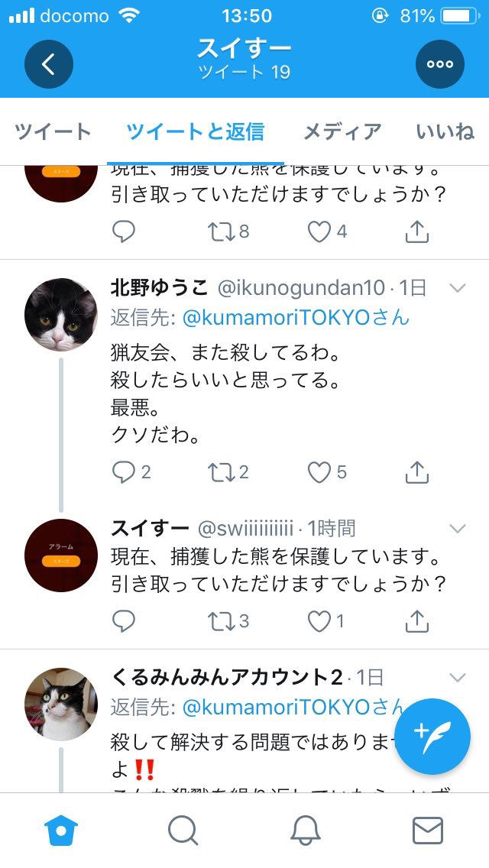Viewport: 489px width, 868px height.
Task: Tap the compose new tweet floating button
Action: (x=432, y=737)
